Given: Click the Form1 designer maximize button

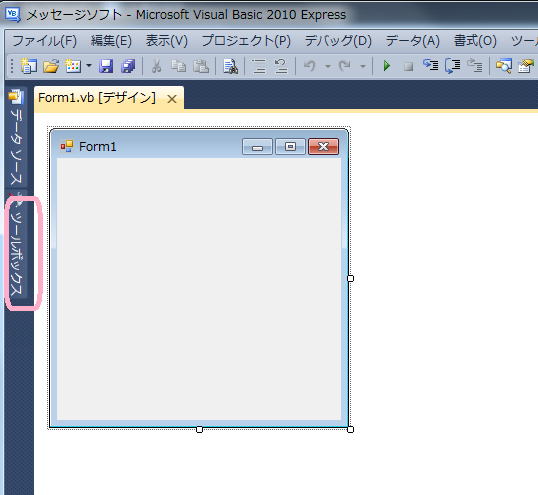Looking at the screenshot, I should 290,147.
